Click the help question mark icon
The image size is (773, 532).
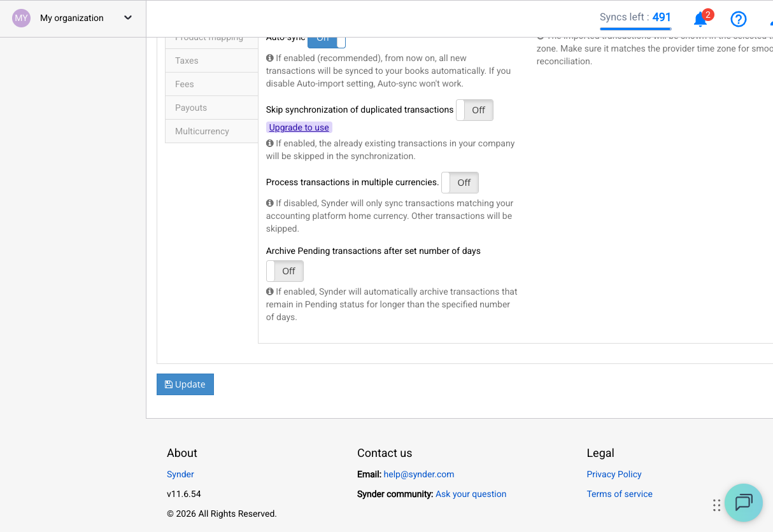click(x=738, y=18)
